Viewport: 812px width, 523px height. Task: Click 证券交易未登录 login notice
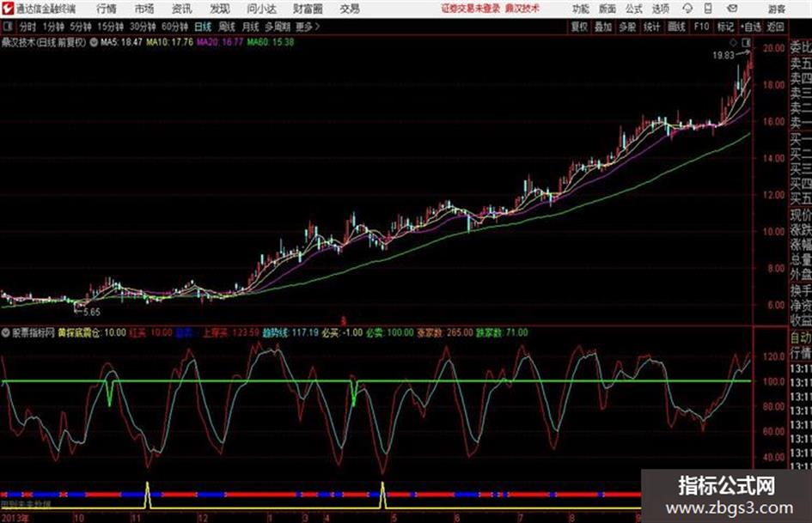[471, 9]
